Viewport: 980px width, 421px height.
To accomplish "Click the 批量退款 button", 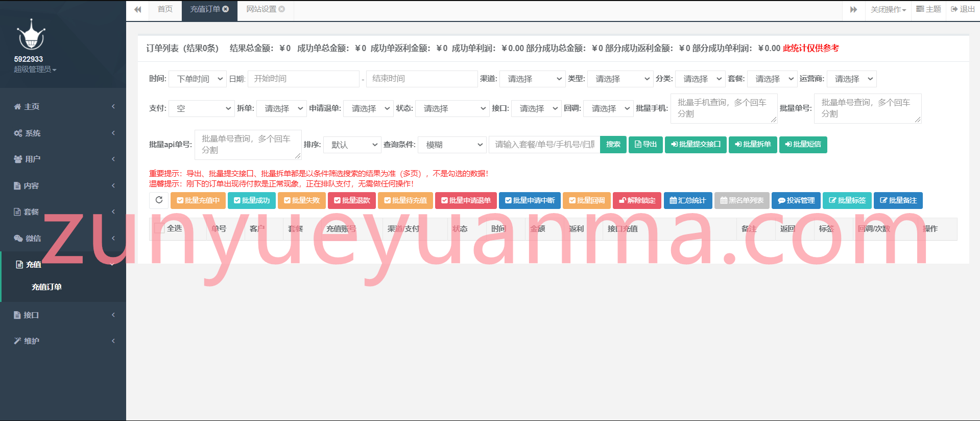I will tap(352, 200).
